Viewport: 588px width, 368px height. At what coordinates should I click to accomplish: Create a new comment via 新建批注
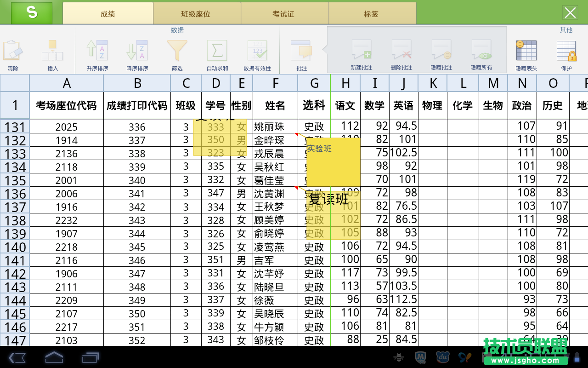(x=361, y=54)
